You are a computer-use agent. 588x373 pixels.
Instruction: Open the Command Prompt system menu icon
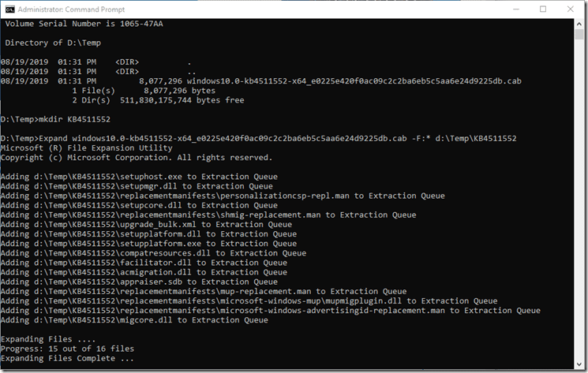pyautogui.click(x=9, y=9)
